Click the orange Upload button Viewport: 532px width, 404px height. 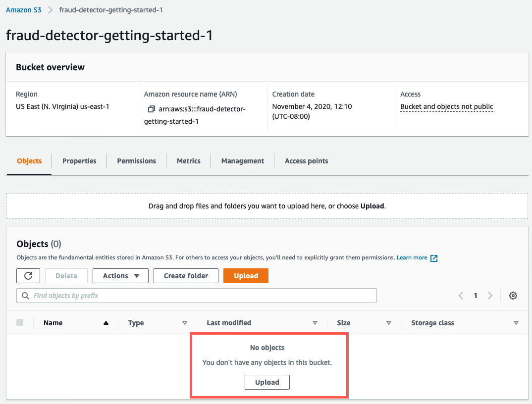[x=246, y=276]
